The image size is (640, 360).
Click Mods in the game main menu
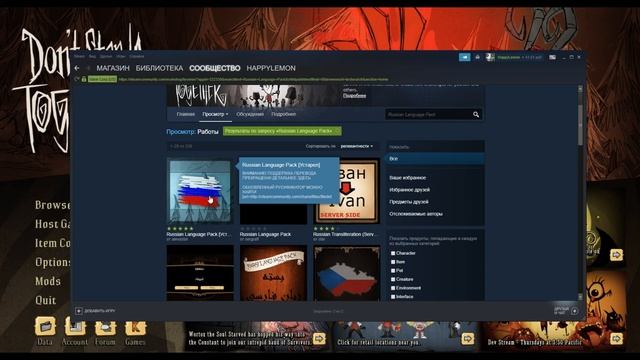[48, 281]
